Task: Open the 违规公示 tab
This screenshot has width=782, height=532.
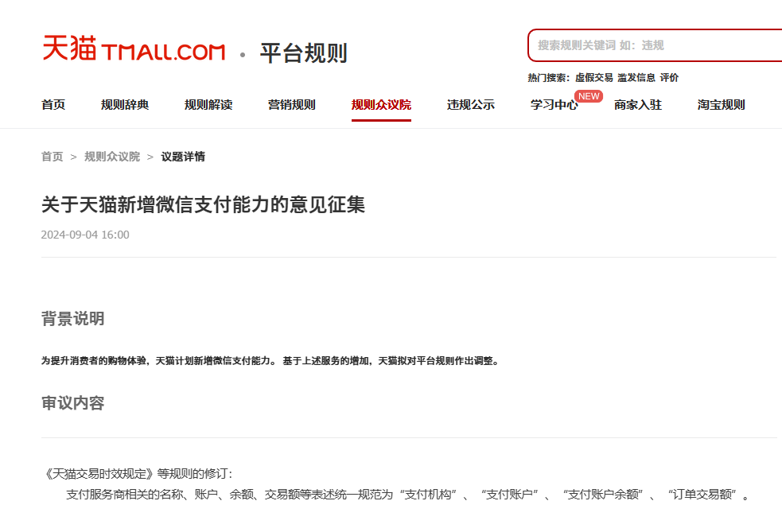Action: pos(471,105)
